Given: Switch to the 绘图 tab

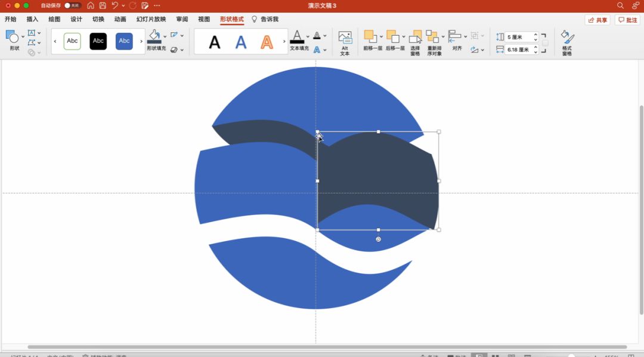Looking at the screenshot, I should coord(54,19).
